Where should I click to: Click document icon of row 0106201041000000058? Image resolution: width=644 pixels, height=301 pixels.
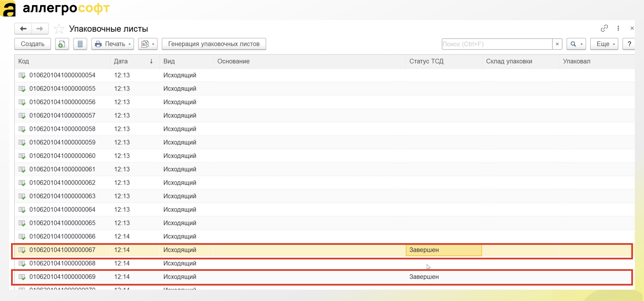pos(22,129)
